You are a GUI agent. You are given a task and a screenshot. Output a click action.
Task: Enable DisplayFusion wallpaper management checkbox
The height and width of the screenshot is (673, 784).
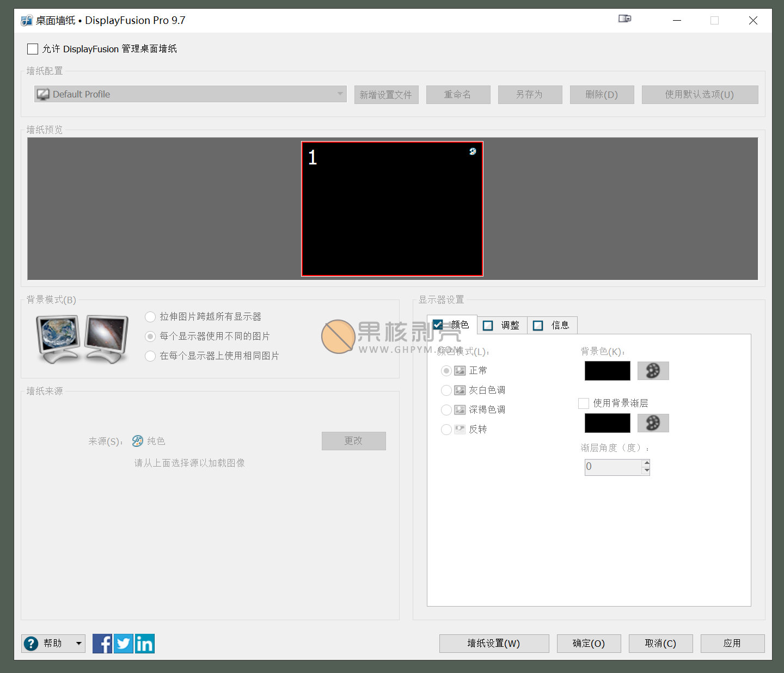click(33, 49)
